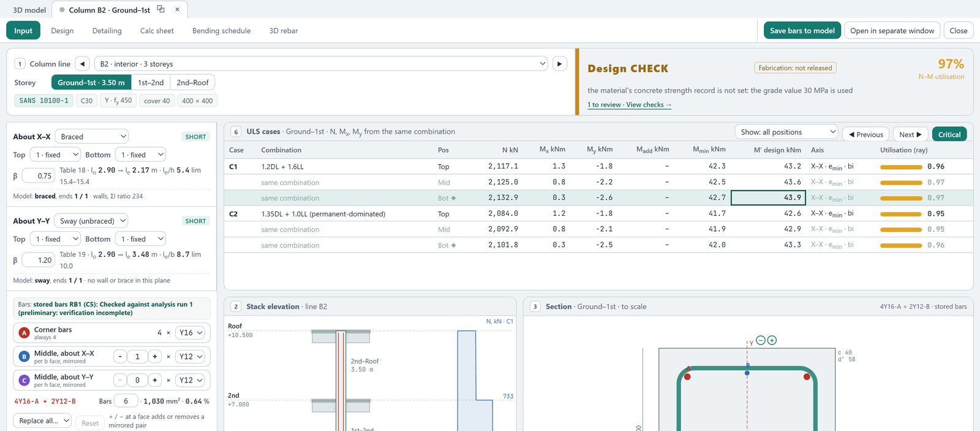Click the step 6 ULS cases number badge
The width and height of the screenshot is (980, 431).
coord(236,132)
